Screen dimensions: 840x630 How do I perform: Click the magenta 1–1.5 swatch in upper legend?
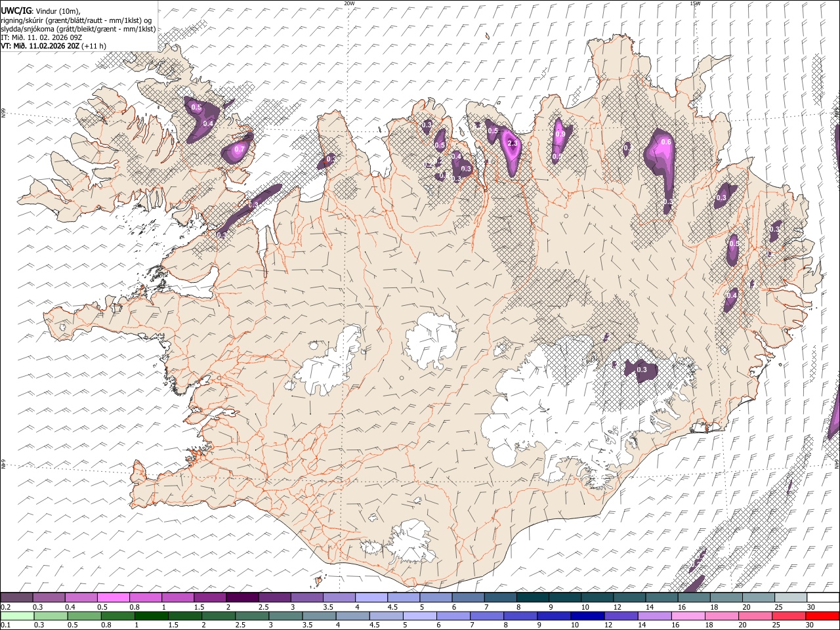tap(178, 597)
